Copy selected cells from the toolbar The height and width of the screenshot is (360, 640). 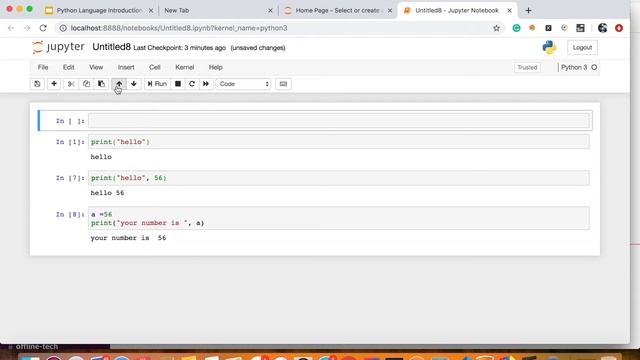click(86, 84)
